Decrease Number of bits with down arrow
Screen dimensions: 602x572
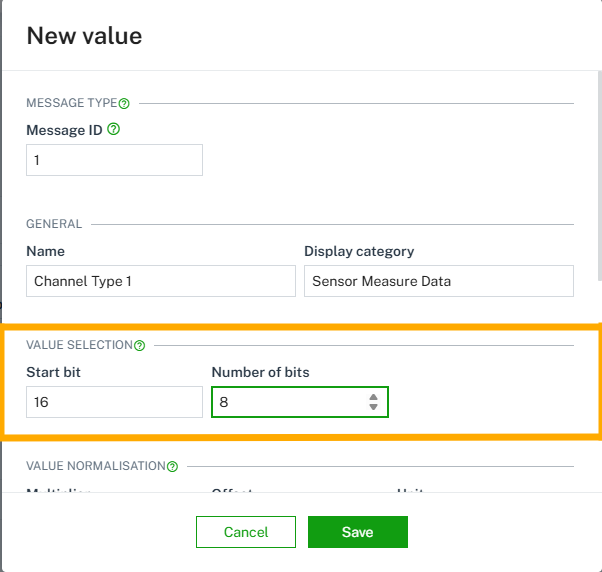(373, 407)
